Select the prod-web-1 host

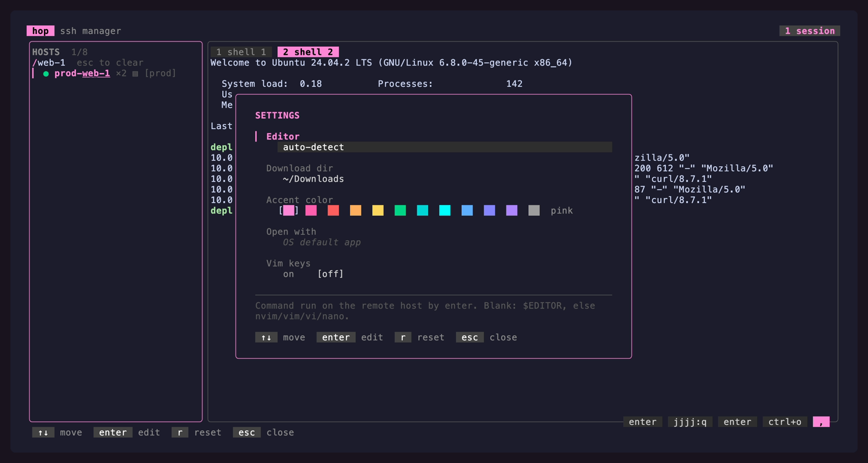pos(82,74)
